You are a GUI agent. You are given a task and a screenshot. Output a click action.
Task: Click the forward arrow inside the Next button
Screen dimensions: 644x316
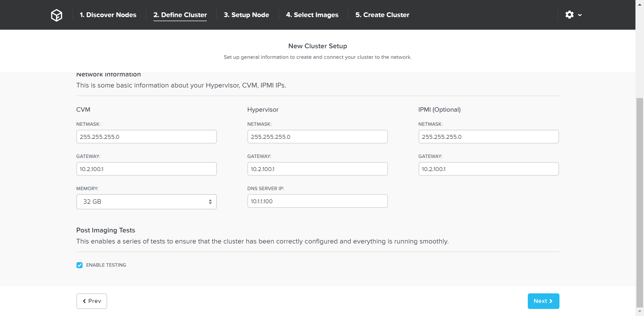551,301
